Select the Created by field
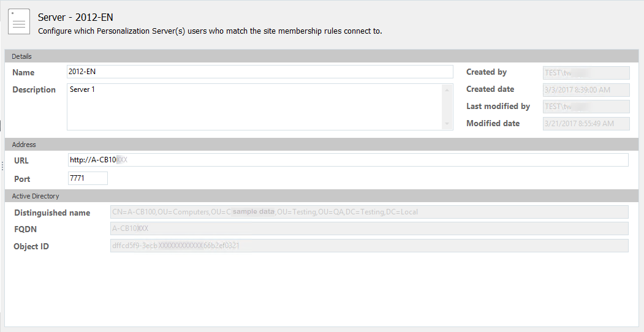644x332 pixels. click(586, 72)
